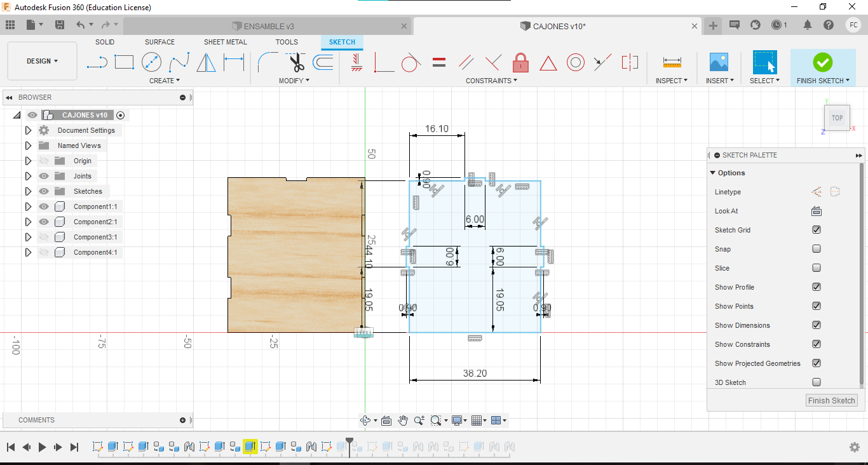
Task: Expand the Sketches folder in browser
Action: tap(28, 191)
